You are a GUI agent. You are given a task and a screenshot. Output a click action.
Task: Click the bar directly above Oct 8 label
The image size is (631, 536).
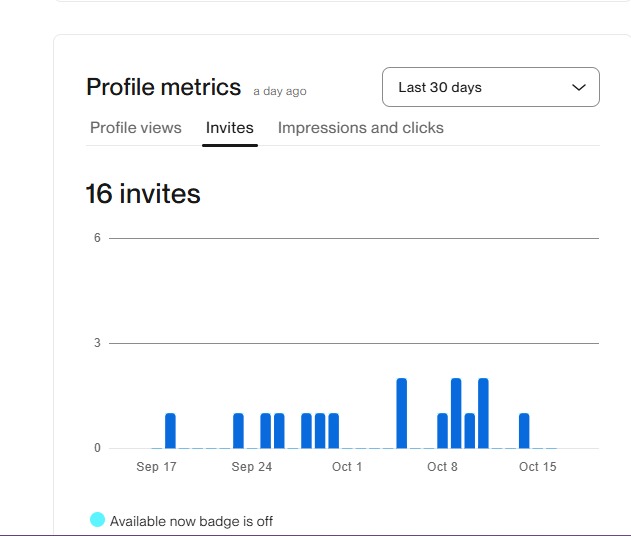(x=443, y=431)
